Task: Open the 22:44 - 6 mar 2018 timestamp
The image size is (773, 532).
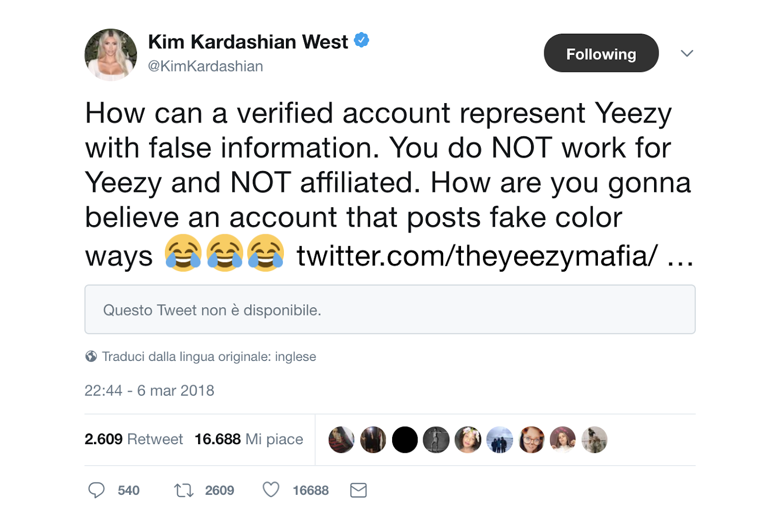Action: pyautogui.click(x=149, y=391)
